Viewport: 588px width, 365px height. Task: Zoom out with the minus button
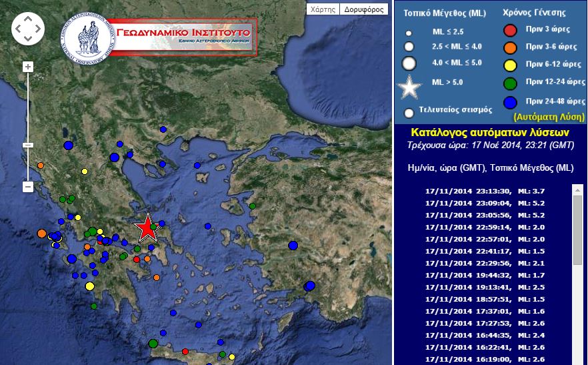(28, 187)
